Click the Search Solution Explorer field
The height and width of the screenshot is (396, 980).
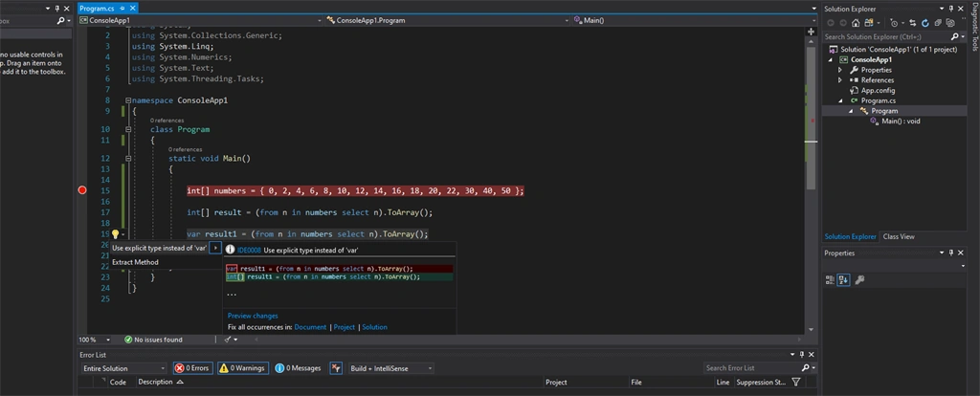(886, 37)
